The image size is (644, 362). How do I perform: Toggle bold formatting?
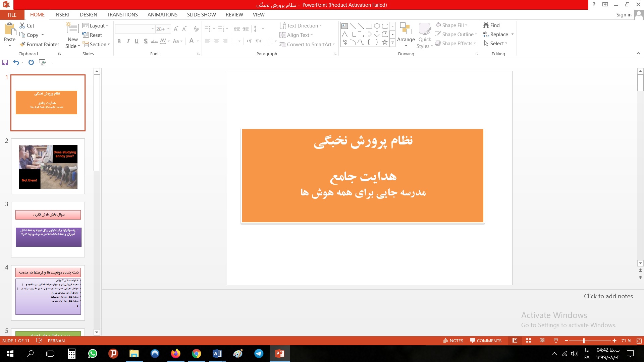coord(119,42)
